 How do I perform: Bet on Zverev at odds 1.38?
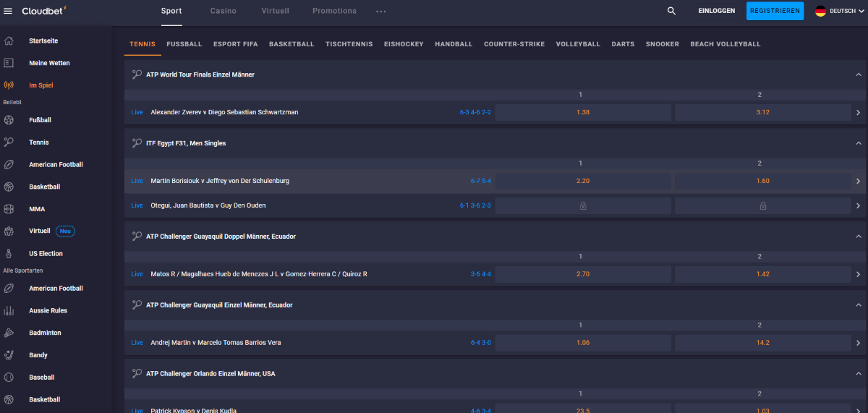pyautogui.click(x=583, y=112)
